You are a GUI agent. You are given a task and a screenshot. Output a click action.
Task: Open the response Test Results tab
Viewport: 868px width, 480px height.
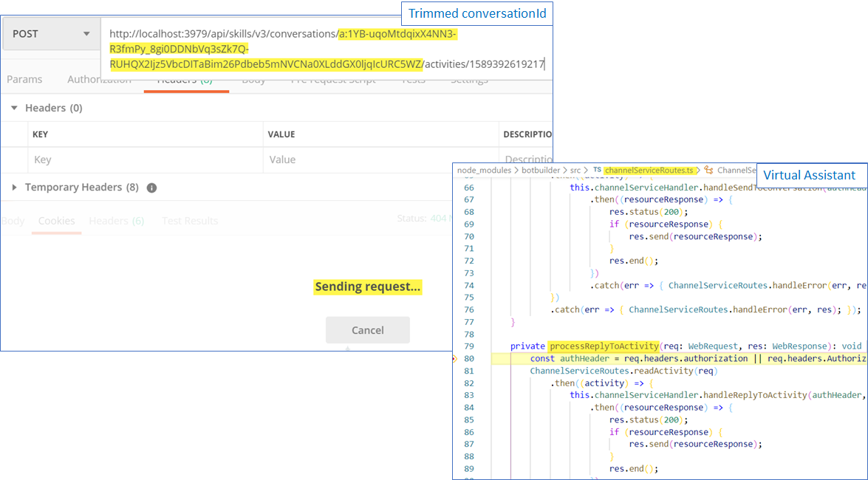click(x=190, y=221)
